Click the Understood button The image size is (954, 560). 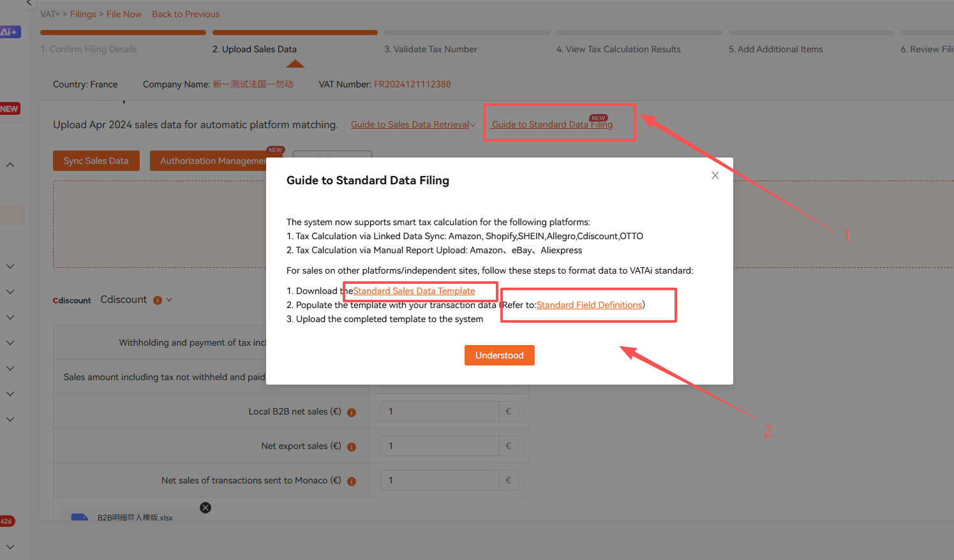(x=499, y=355)
